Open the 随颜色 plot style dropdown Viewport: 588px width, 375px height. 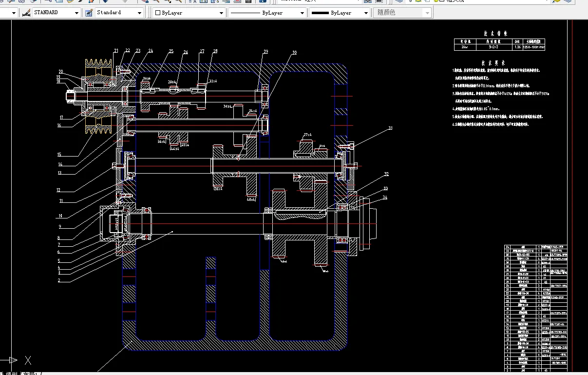coord(427,13)
